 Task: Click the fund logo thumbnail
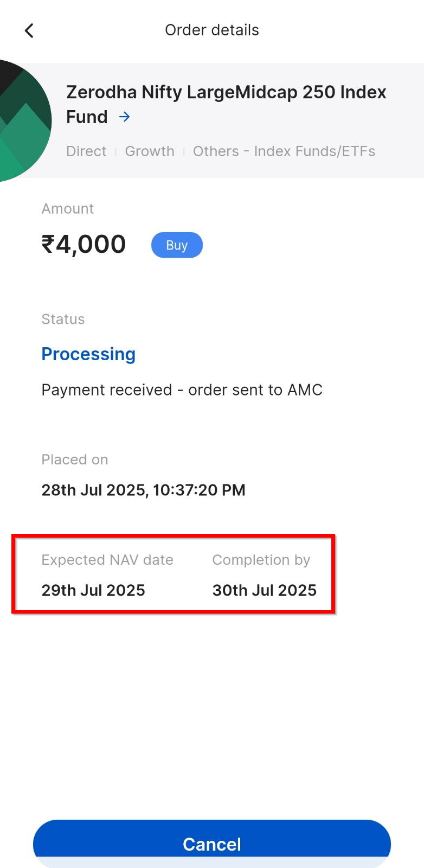point(24,120)
